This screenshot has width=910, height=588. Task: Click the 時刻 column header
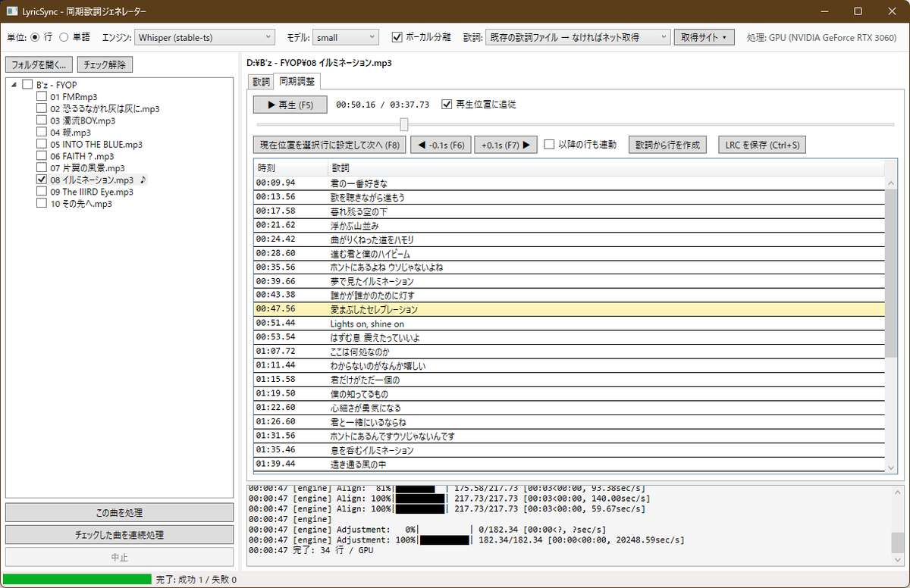coord(290,168)
